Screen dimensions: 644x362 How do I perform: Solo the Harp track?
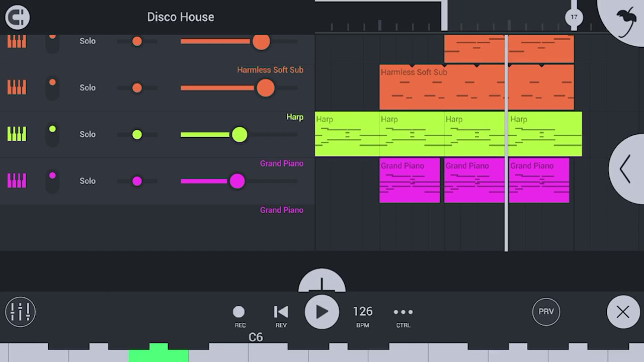(88, 134)
